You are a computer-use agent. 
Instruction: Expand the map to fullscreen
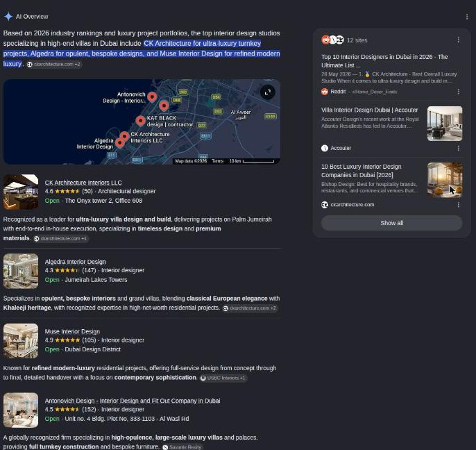pos(267,92)
